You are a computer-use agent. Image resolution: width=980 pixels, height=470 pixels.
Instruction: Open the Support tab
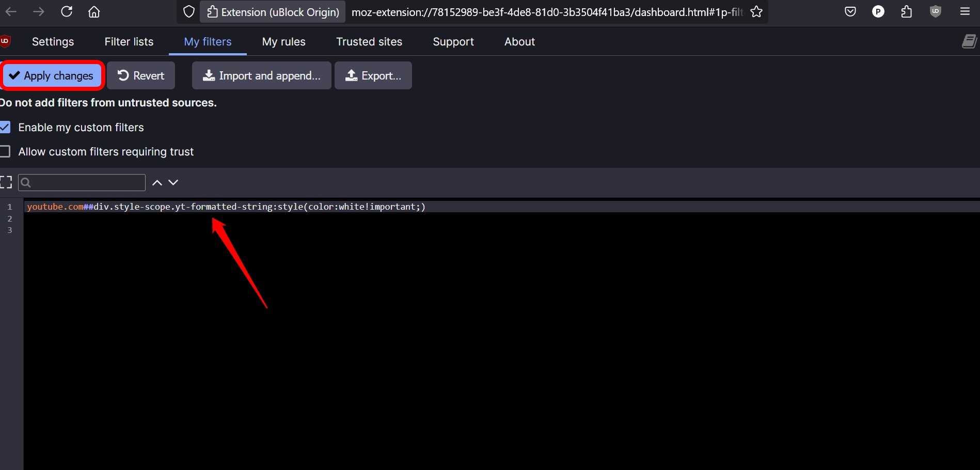(x=453, y=42)
